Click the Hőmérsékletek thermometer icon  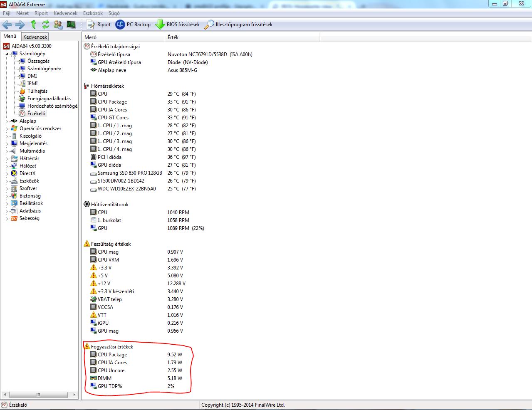pos(87,86)
